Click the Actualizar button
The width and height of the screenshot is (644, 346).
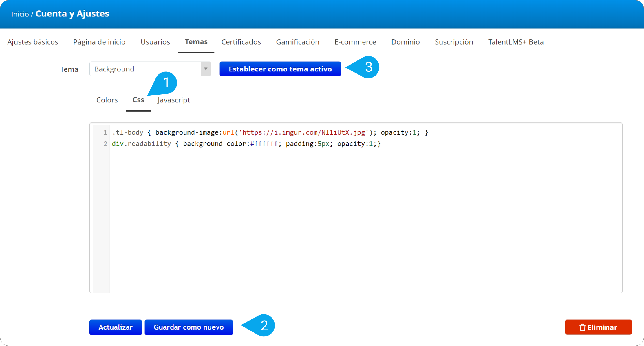[x=116, y=327]
